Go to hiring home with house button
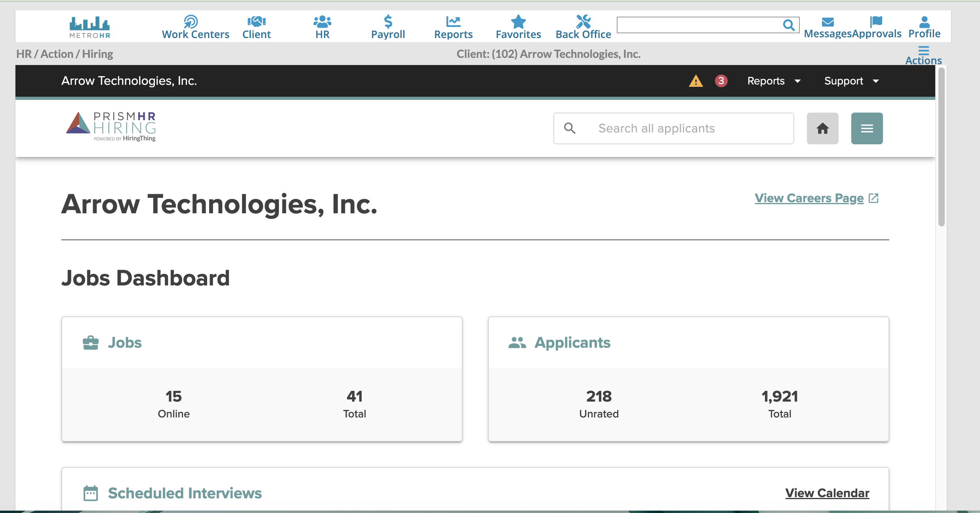Screen dimensions: 980x513 pyautogui.click(x=822, y=128)
